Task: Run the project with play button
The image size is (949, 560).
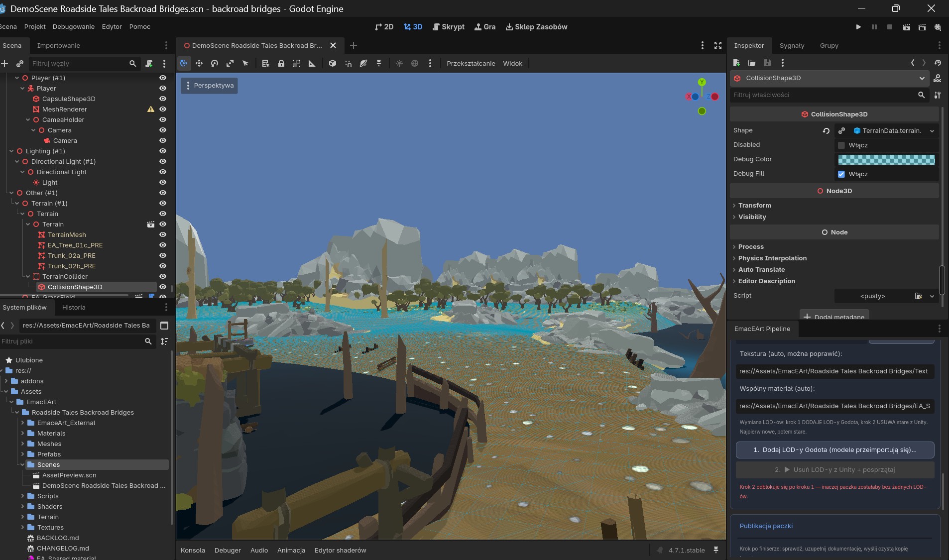Action: click(858, 27)
